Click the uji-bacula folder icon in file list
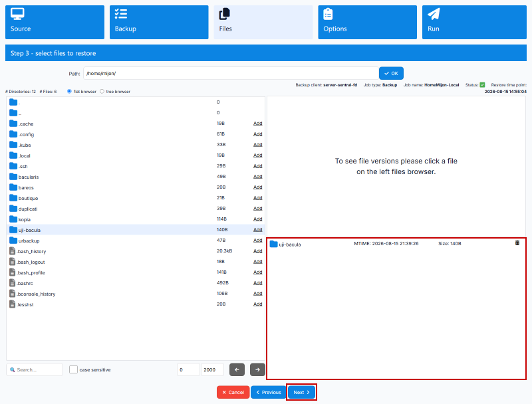The width and height of the screenshot is (532, 404). (x=13, y=229)
